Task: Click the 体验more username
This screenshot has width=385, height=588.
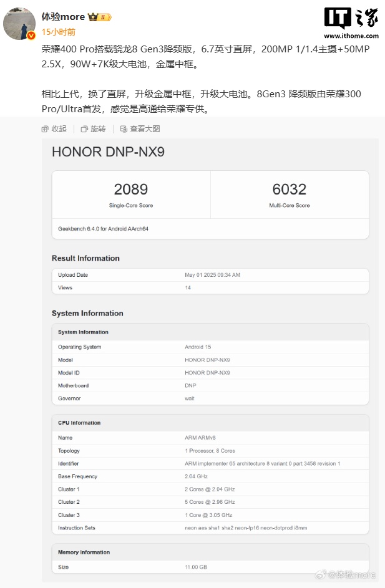Action: [x=63, y=17]
